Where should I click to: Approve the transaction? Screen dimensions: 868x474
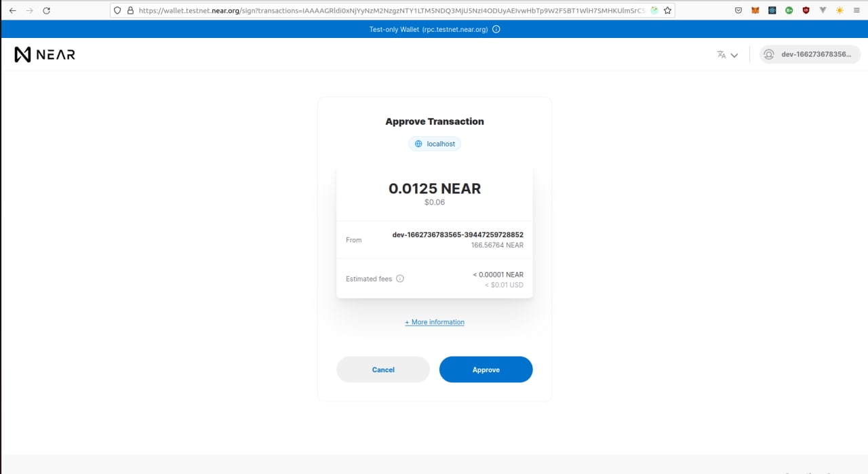tap(486, 370)
